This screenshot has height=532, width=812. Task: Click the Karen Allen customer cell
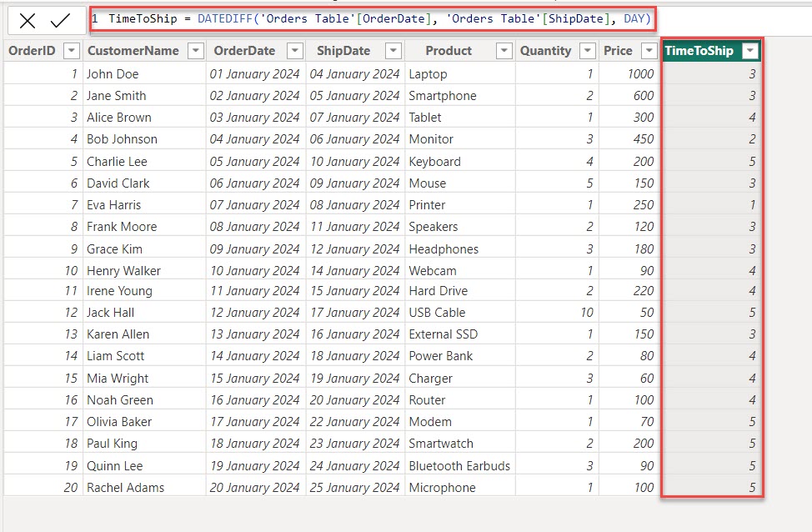click(x=144, y=334)
